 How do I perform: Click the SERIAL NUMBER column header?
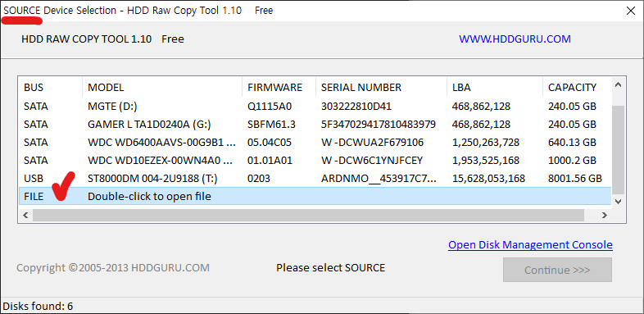381,87
